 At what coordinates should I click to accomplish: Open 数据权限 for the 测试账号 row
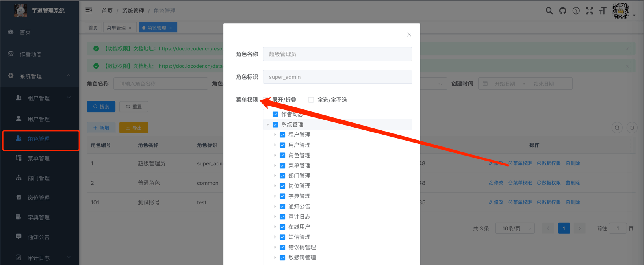[x=549, y=202]
